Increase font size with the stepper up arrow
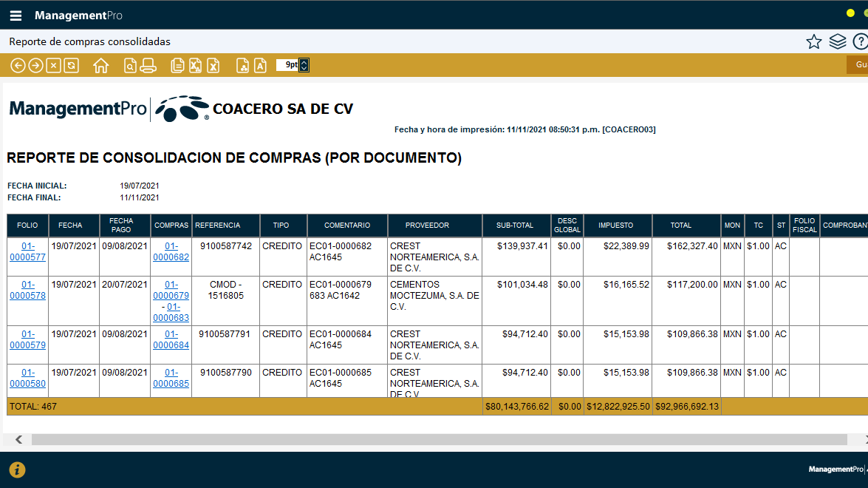 click(304, 61)
